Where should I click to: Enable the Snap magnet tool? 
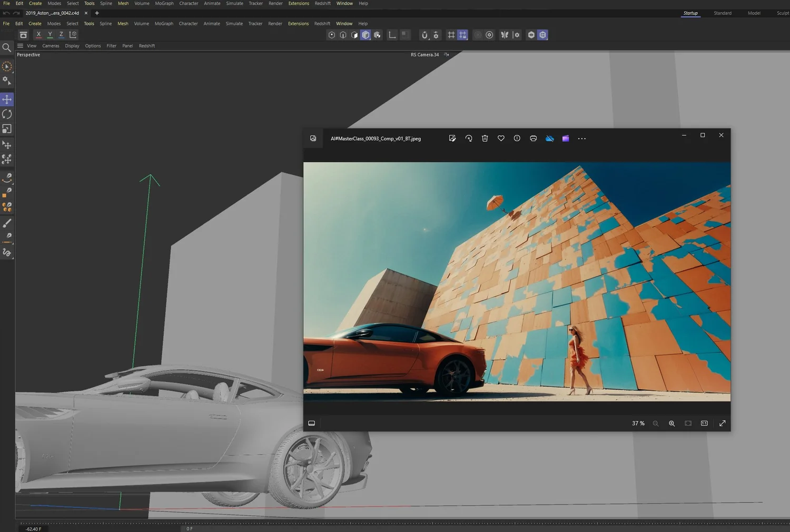[x=424, y=35]
